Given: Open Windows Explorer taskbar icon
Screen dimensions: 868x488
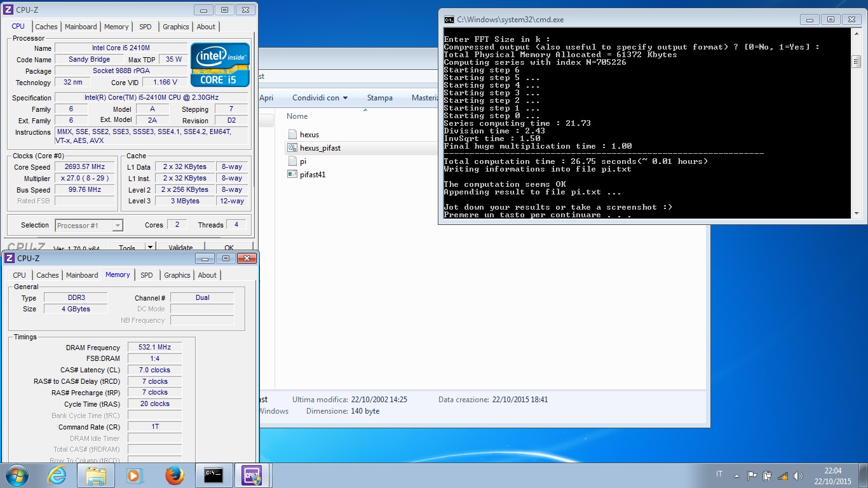Looking at the screenshot, I should 95,475.
